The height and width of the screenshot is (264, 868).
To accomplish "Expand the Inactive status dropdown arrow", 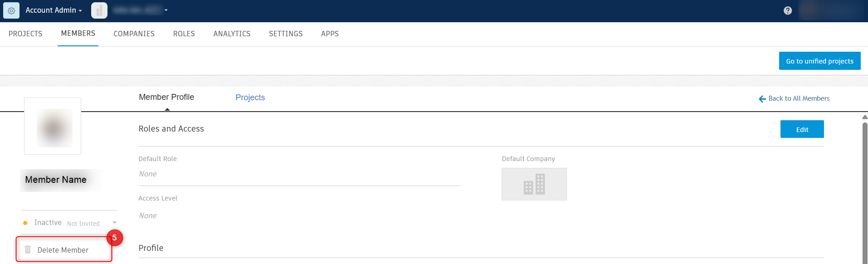I will [x=114, y=223].
